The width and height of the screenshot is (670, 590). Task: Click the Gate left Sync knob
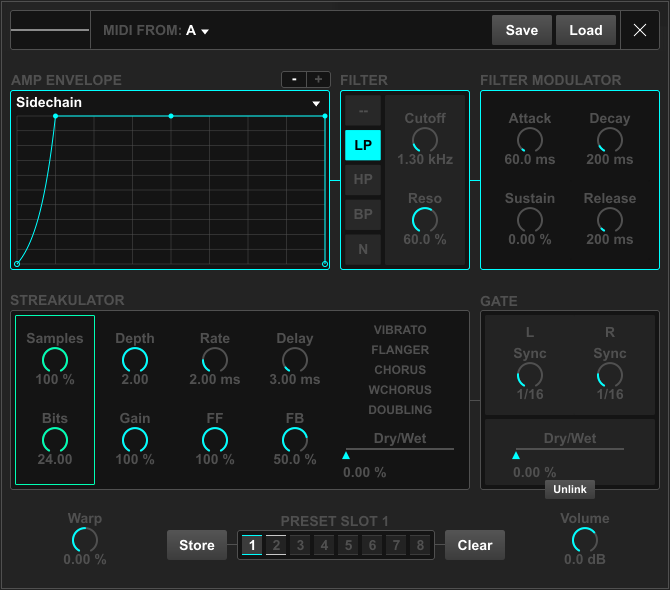[x=529, y=375]
